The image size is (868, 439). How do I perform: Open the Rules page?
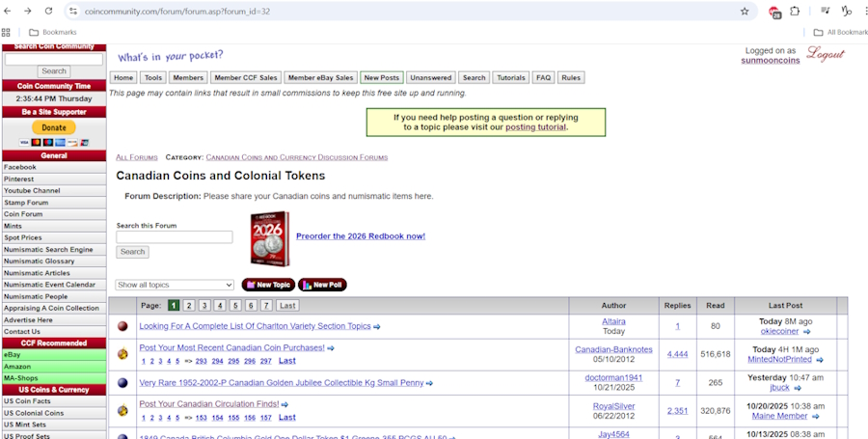[x=571, y=77]
